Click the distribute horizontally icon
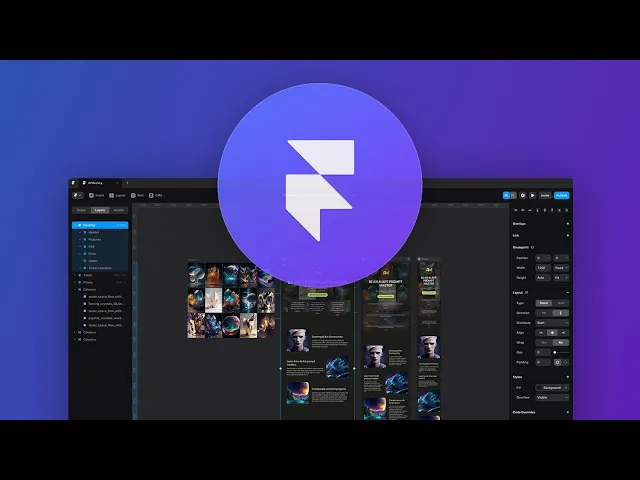 560,210
